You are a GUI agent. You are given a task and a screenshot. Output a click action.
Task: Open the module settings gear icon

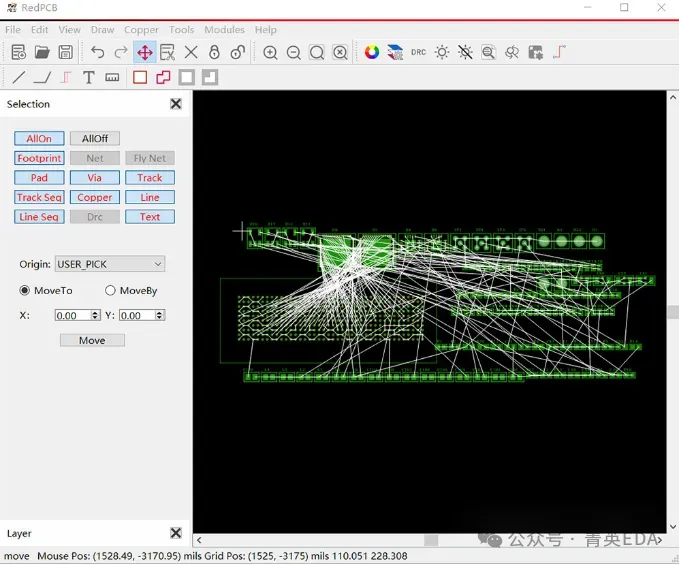535,52
